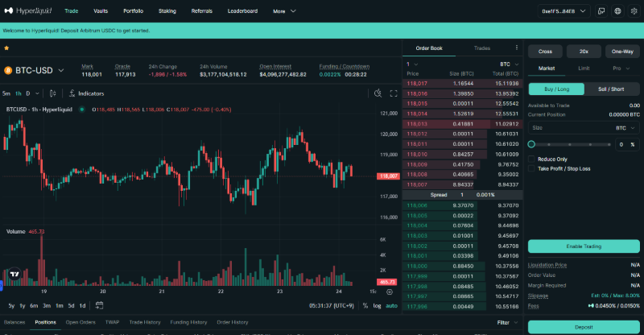Screen dimensions: 644x335
Task: Select Sell / Short side
Action: tap(611, 89)
